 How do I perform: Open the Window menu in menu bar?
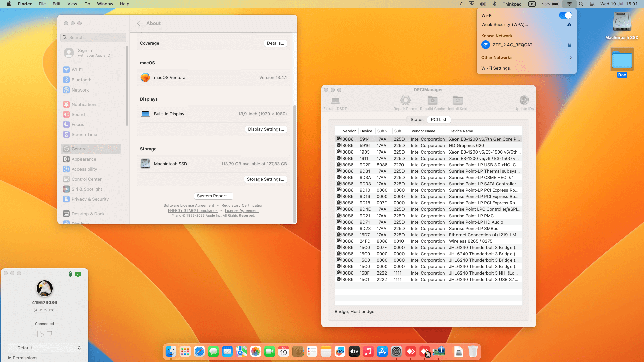105,4
